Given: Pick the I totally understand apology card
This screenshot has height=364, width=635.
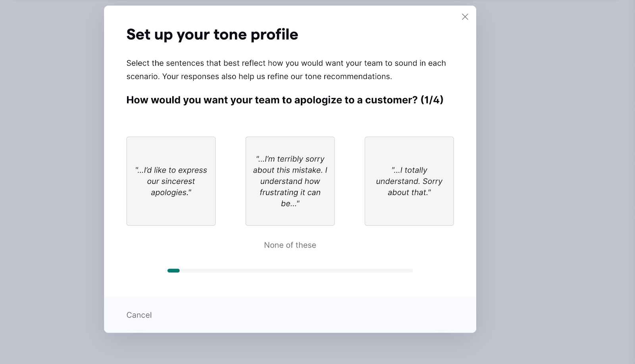Looking at the screenshot, I should pos(409,181).
